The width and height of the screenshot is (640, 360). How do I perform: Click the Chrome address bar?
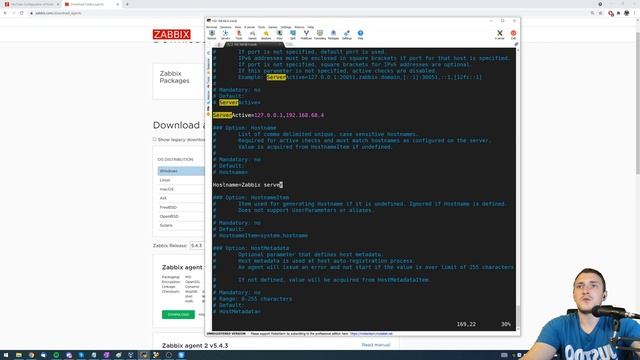[310, 13]
